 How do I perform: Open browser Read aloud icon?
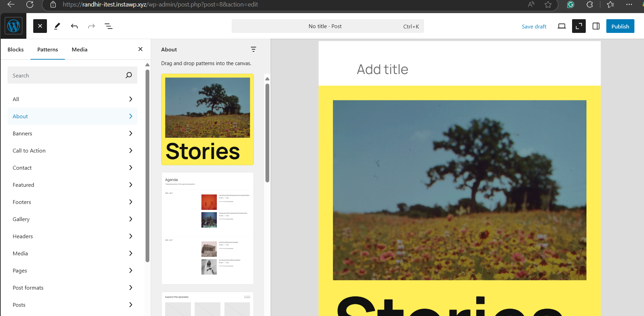[x=531, y=4]
